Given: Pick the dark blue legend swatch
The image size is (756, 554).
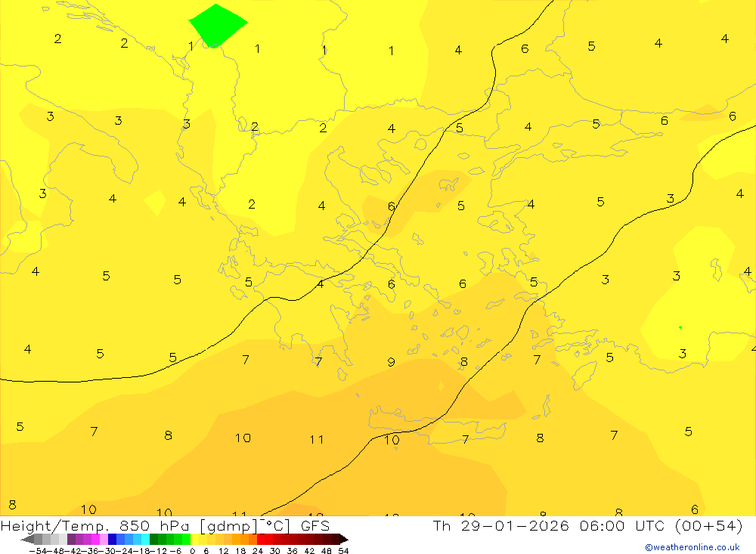Looking at the screenshot, I should tap(113, 539).
